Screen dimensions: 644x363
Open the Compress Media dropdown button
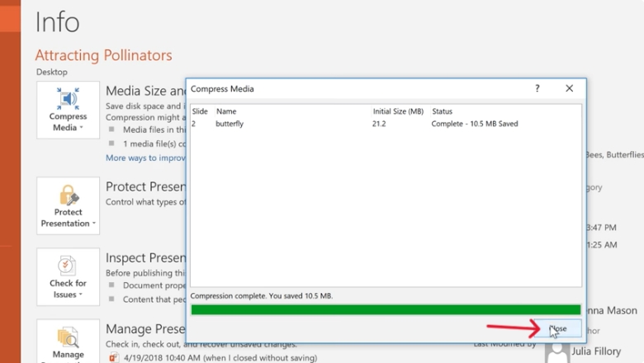point(69,110)
